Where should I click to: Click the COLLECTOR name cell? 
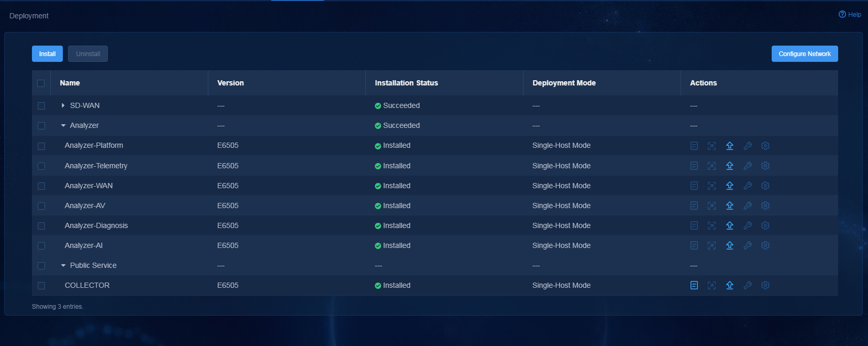point(87,285)
